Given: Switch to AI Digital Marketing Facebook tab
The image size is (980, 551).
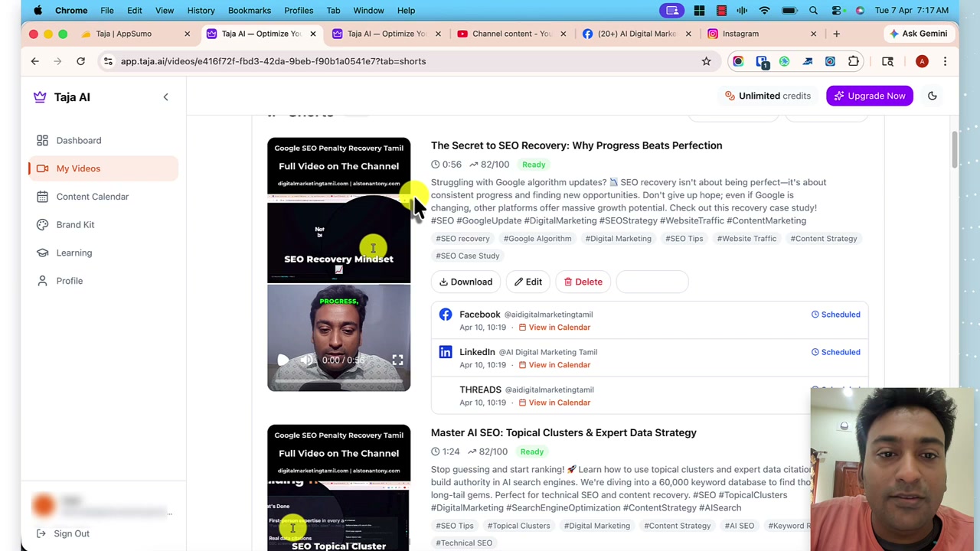Looking at the screenshot, I should [637, 34].
